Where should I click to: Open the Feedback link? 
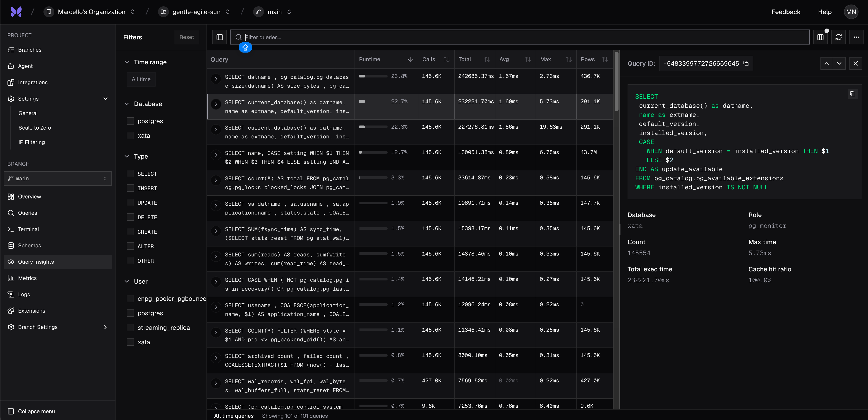pyautogui.click(x=786, y=12)
